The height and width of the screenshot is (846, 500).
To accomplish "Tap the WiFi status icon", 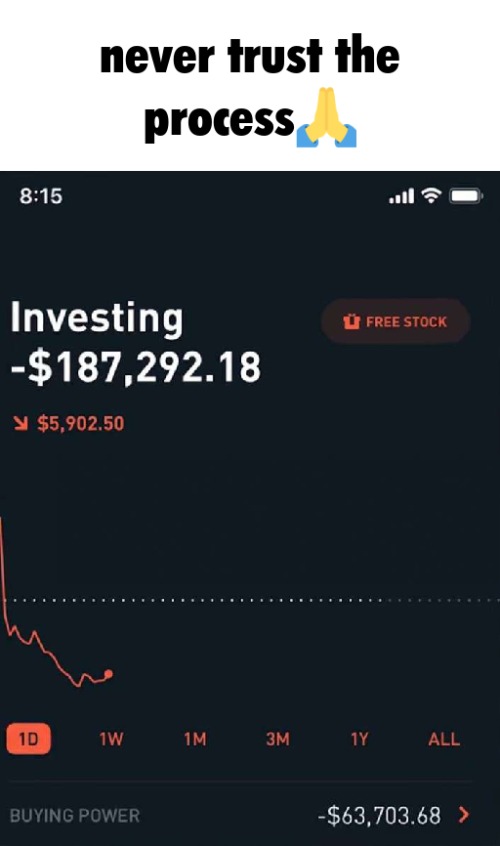I will pyautogui.click(x=431, y=196).
